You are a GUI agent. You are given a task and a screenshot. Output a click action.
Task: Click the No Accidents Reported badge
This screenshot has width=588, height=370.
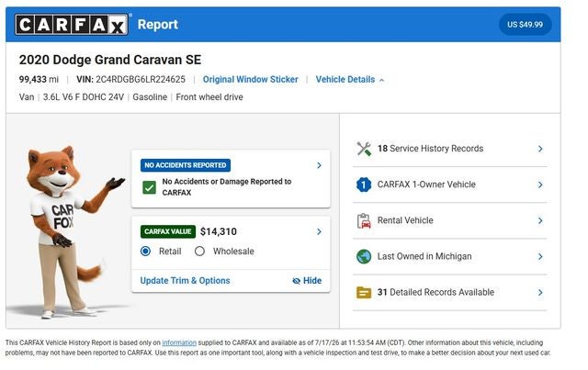[186, 165]
